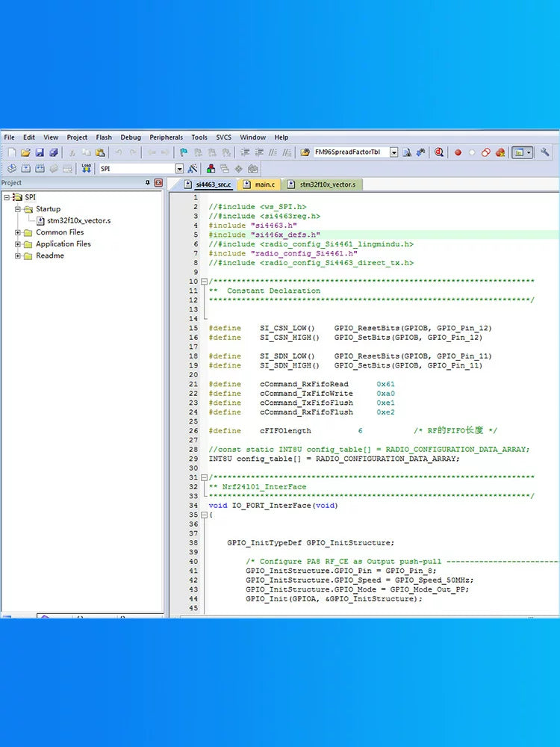Click the Incremental Find binoculars icon

pos(420,152)
